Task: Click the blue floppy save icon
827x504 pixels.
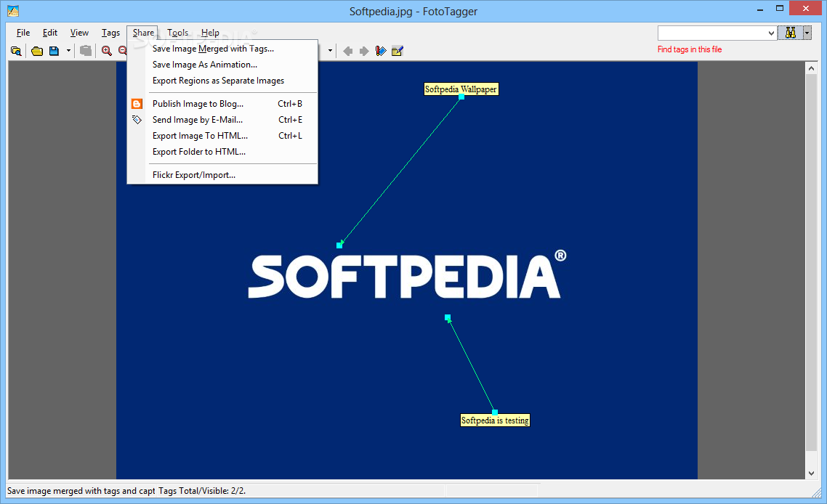Action: 54,51
